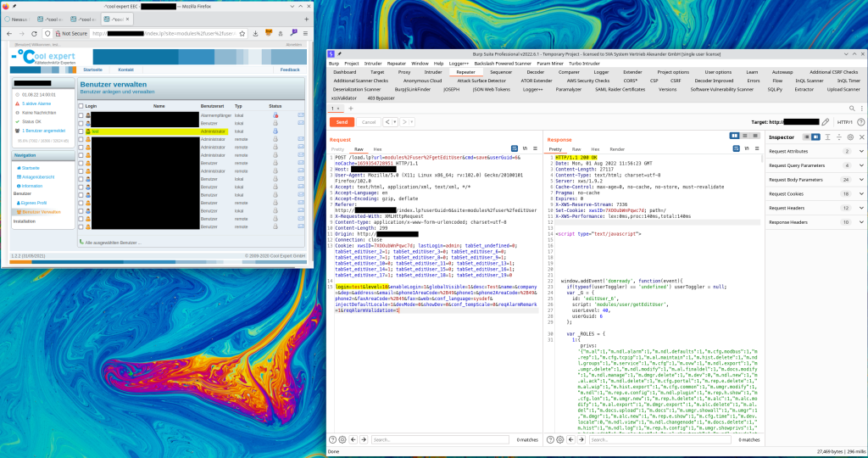Switch request view to Pretty
Image resolution: width=868 pixels, height=458 pixels.
tap(337, 149)
